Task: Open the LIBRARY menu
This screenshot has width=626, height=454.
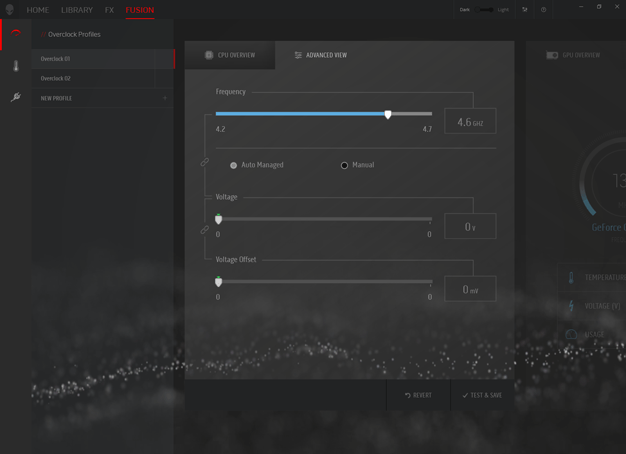Action: pos(77,10)
